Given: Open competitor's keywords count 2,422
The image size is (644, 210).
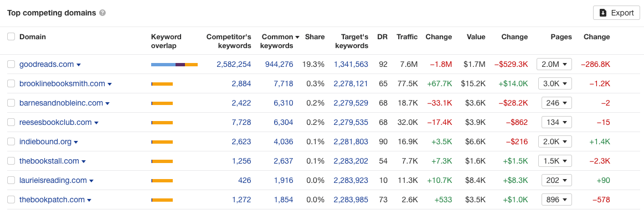Looking at the screenshot, I should click(x=241, y=103).
